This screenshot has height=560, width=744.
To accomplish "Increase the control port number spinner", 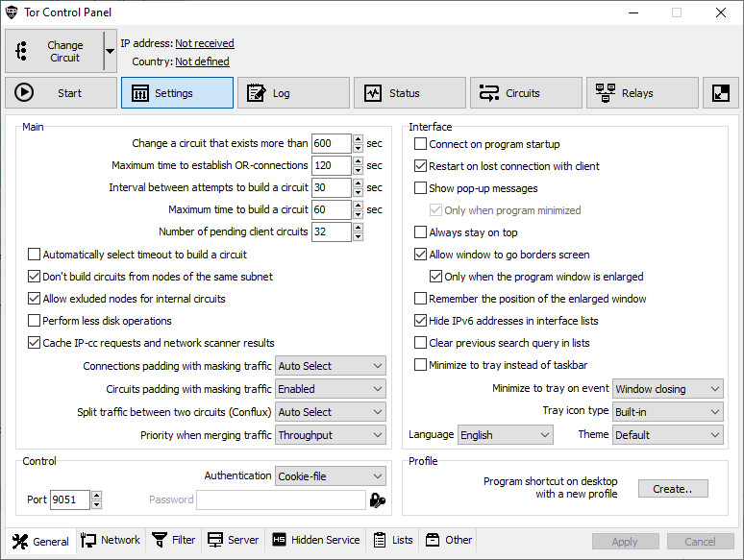I will pyautogui.click(x=97, y=496).
